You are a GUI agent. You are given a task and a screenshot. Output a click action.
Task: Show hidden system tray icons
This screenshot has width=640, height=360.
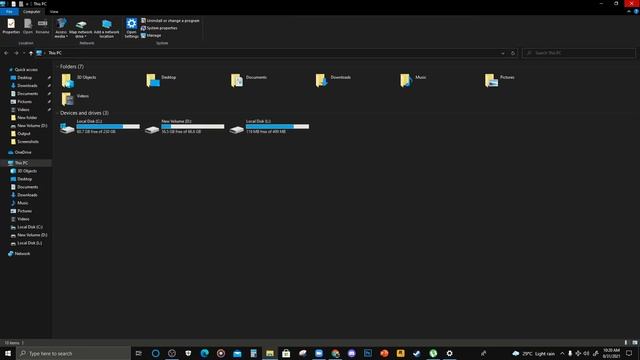(x=562, y=353)
